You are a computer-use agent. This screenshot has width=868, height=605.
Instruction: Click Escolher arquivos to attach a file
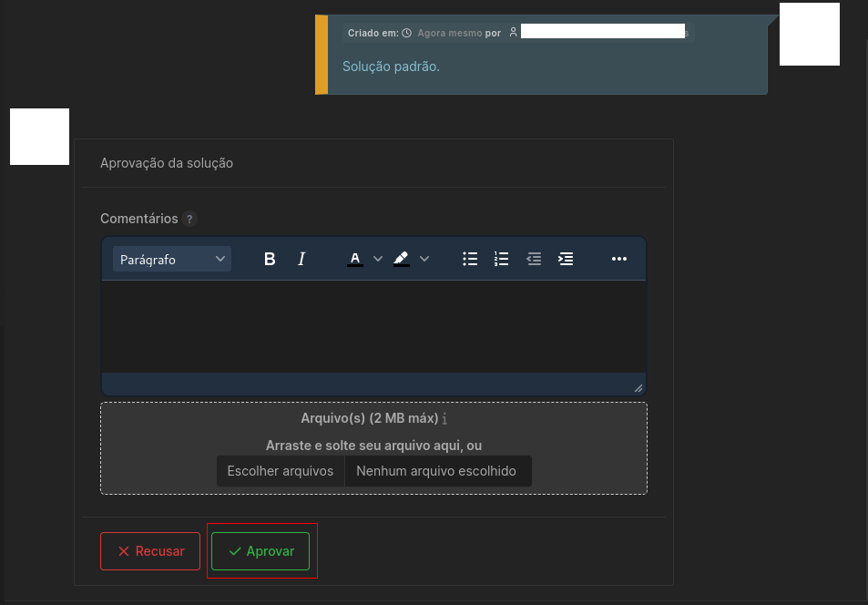click(280, 471)
